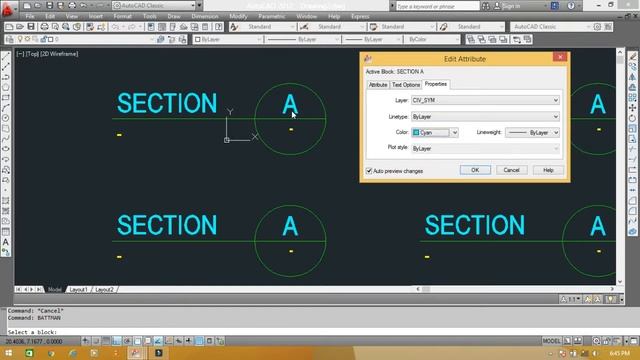640x360 pixels.
Task: Open the Layer Properties Manager icon
Action: tap(10, 39)
